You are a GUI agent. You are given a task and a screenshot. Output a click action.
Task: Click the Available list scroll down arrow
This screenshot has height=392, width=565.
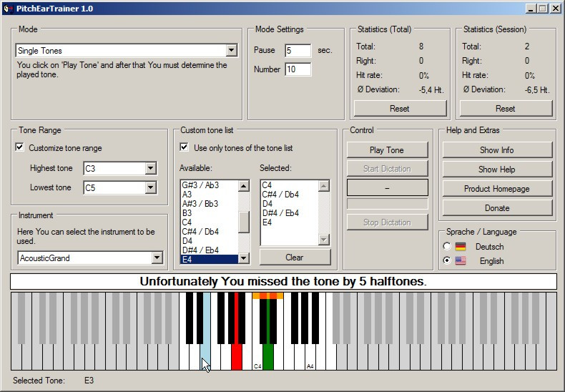[x=244, y=258]
